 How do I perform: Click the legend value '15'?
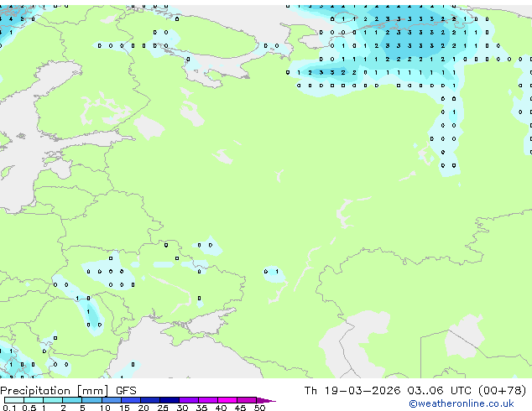[x=124, y=408]
